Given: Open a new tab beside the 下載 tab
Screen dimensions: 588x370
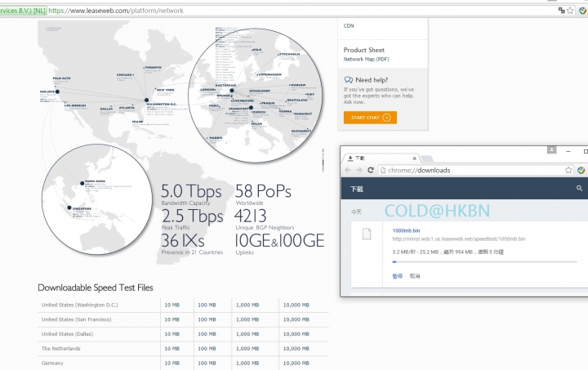Looking at the screenshot, I should [427, 158].
